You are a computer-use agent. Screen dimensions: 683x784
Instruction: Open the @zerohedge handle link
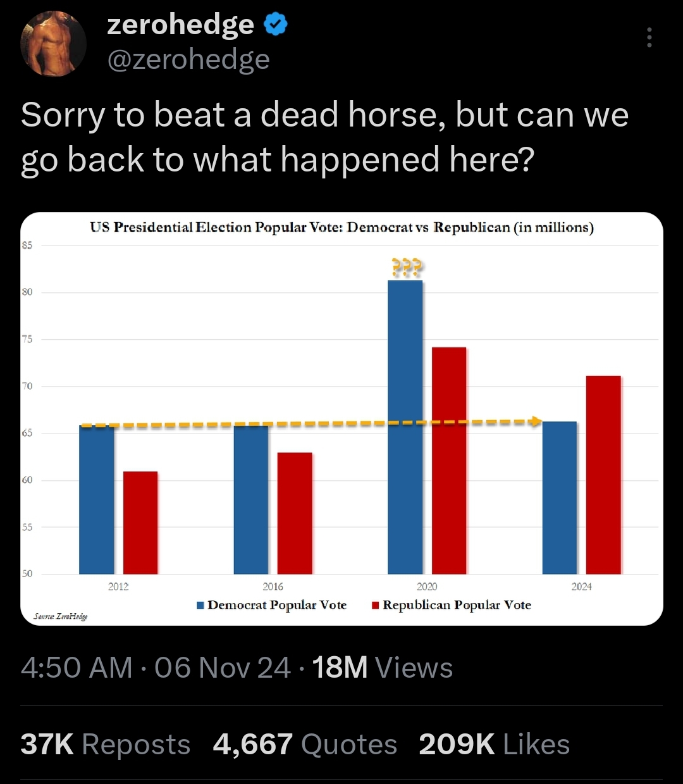coord(188,59)
